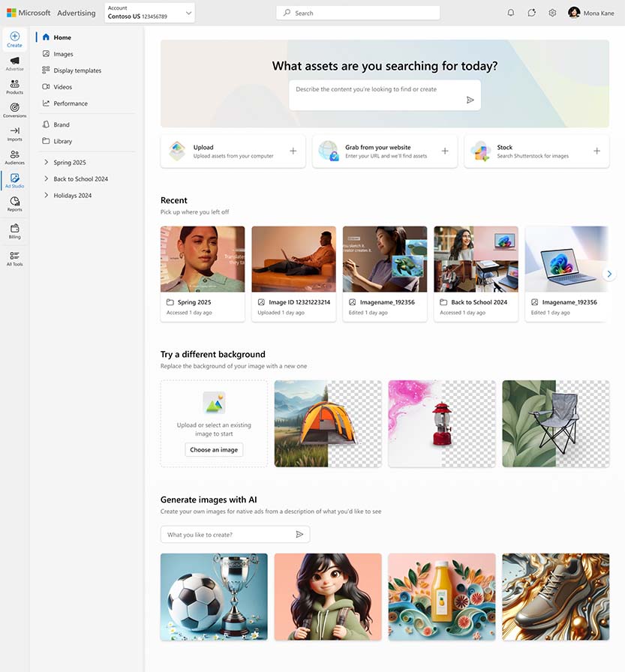This screenshot has height=672, width=625.
Task: Open the notifications bell
Action: coord(511,13)
